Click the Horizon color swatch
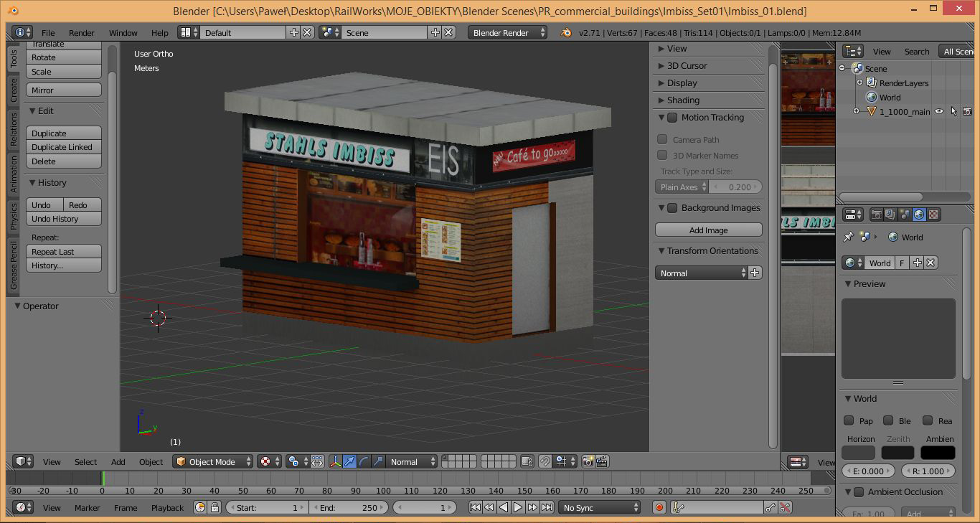Image resolution: width=980 pixels, height=523 pixels. [x=858, y=453]
